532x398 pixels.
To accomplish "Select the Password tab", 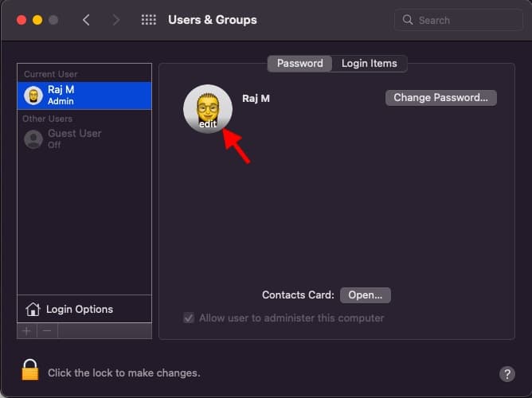I will click(299, 64).
